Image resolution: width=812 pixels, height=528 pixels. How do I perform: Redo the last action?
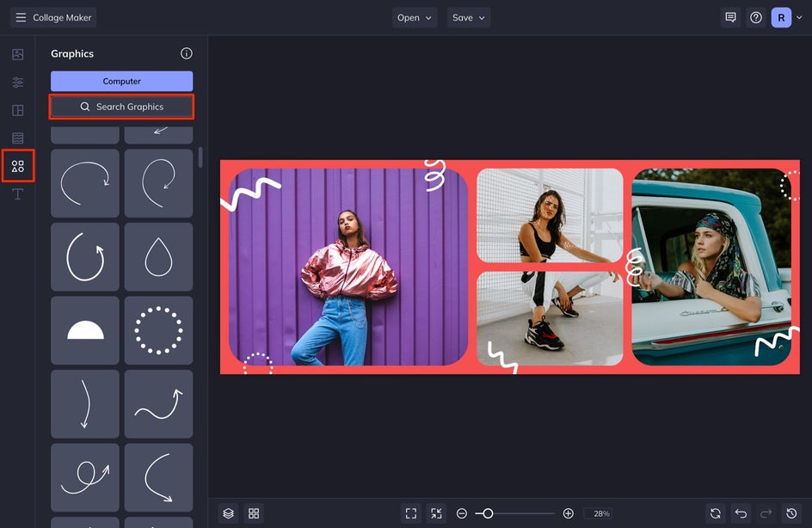click(766, 513)
